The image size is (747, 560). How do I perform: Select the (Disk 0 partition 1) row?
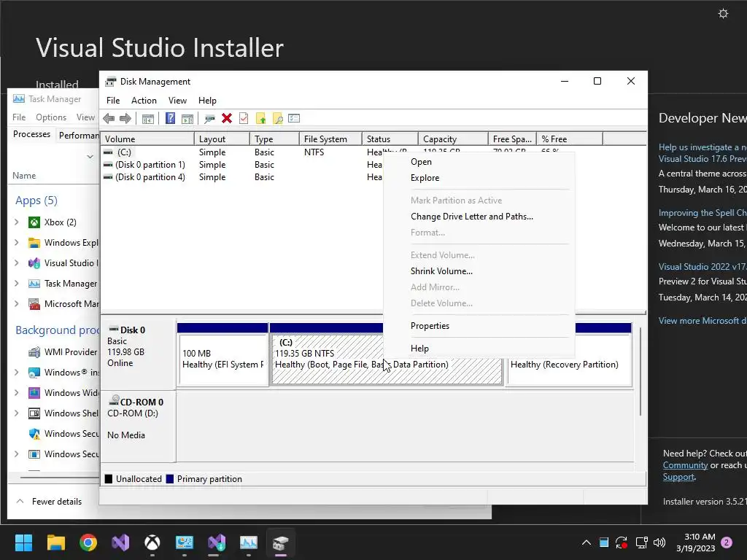pos(242,164)
